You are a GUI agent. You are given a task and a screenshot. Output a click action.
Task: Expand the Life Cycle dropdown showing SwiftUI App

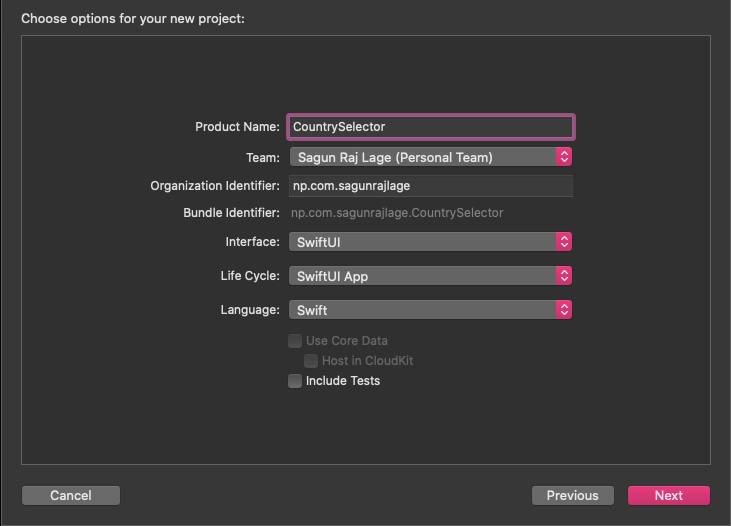422,276
